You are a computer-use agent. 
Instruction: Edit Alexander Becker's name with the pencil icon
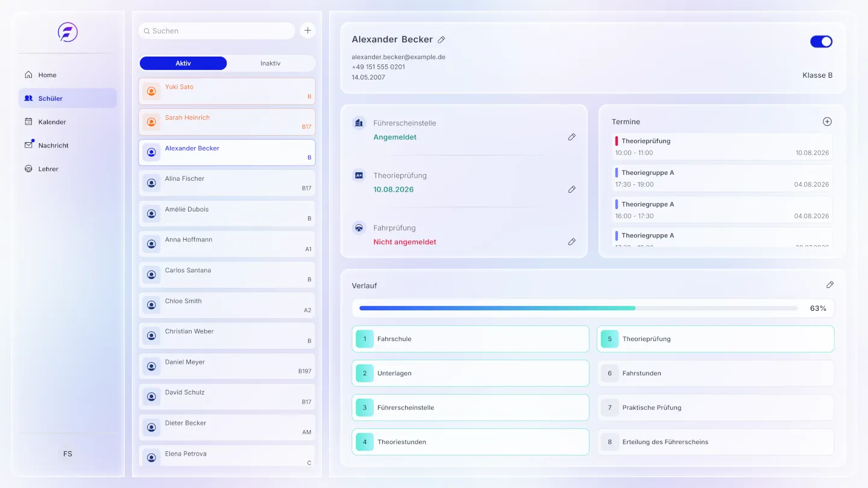(441, 40)
